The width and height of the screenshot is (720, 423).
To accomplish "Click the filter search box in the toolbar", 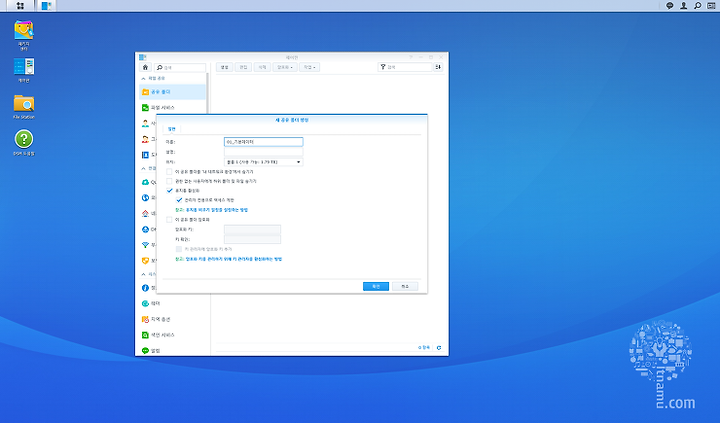I will (x=405, y=67).
